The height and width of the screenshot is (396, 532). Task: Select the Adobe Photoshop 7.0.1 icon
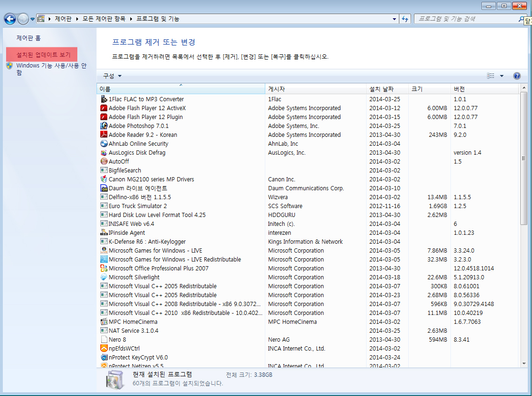[104, 126]
